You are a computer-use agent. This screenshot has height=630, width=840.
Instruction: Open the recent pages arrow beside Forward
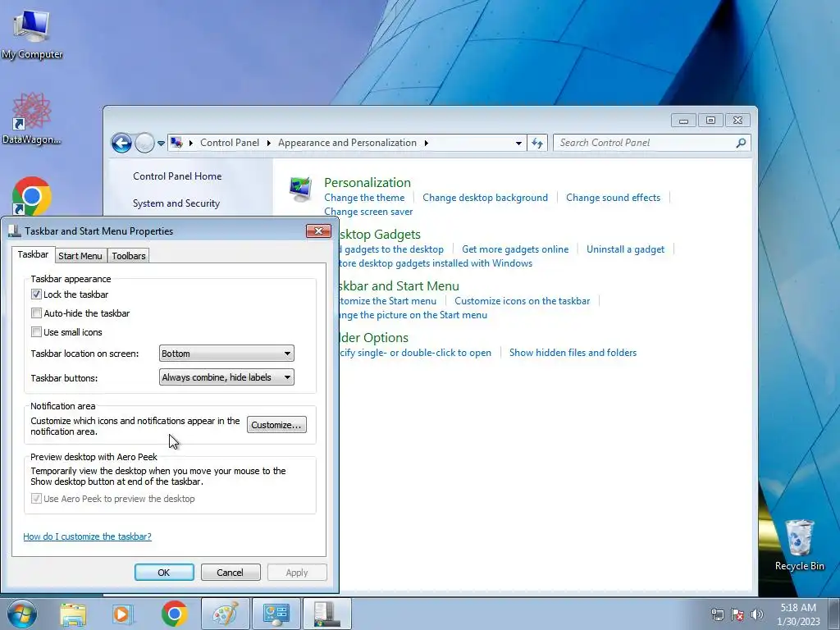pyautogui.click(x=161, y=144)
